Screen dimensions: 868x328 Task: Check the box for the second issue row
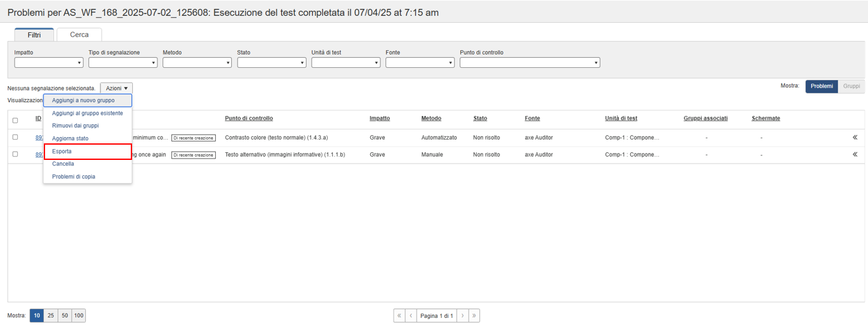tap(15, 154)
